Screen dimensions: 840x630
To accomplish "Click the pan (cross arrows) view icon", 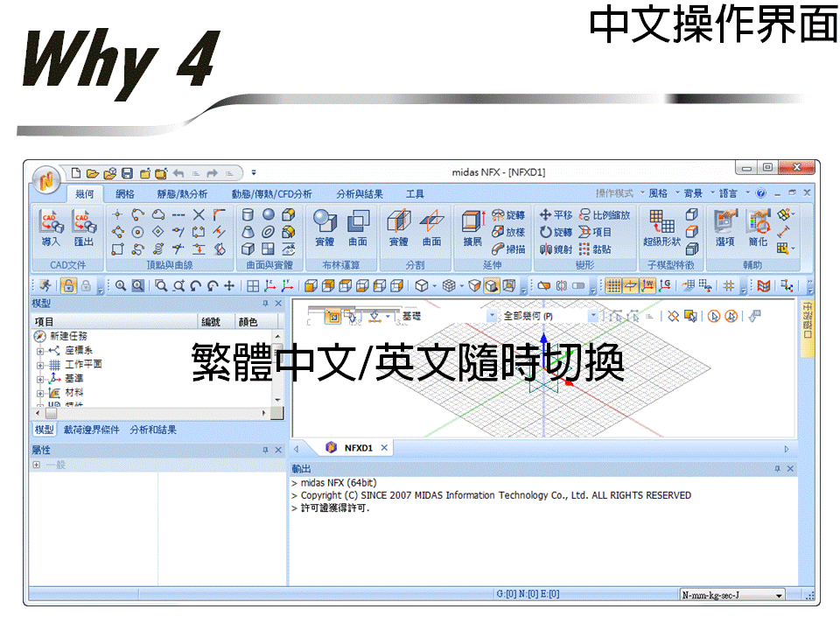I will pyautogui.click(x=229, y=286).
